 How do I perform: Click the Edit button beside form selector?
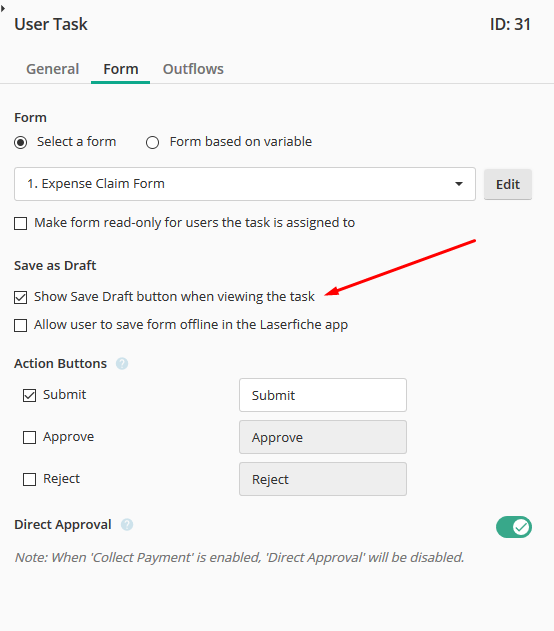(x=508, y=184)
